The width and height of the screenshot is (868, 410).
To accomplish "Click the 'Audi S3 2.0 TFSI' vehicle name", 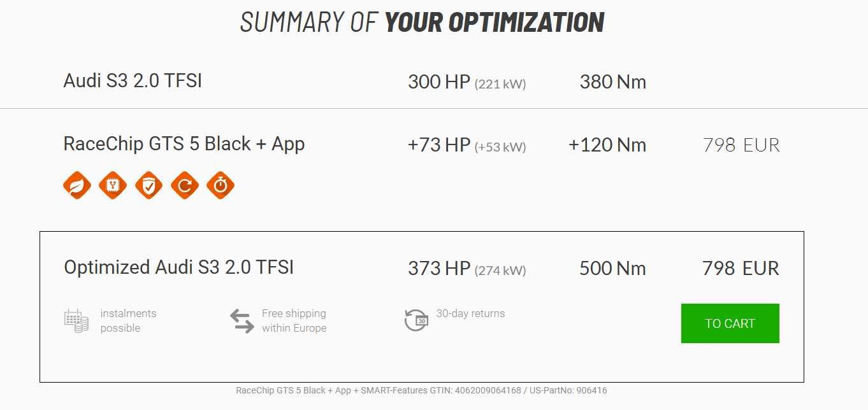I will pyautogui.click(x=133, y=81).
